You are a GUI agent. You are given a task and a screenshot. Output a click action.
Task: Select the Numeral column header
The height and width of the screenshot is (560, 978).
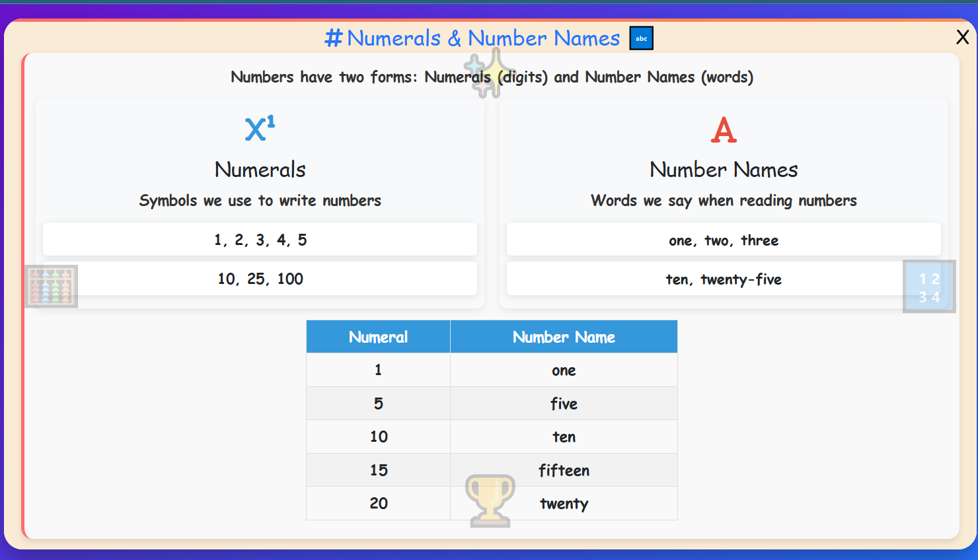(x=377, y=337)
